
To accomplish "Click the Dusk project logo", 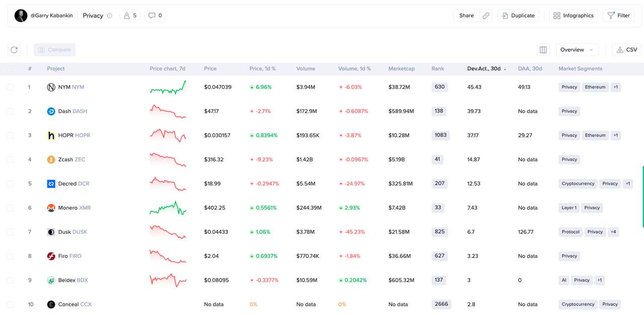I will (51, 232).
